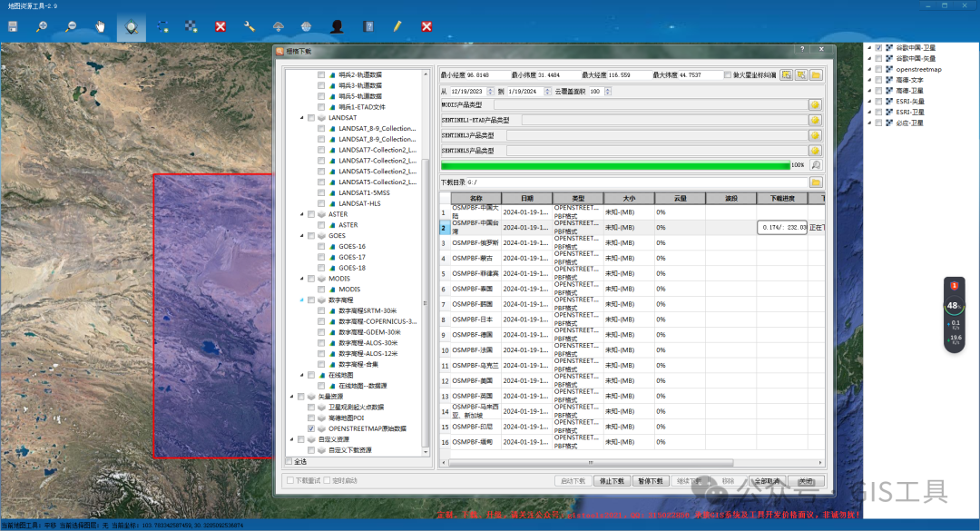Click the save icon in the main toolbar

pyautogui.click(x=13, y=27)
